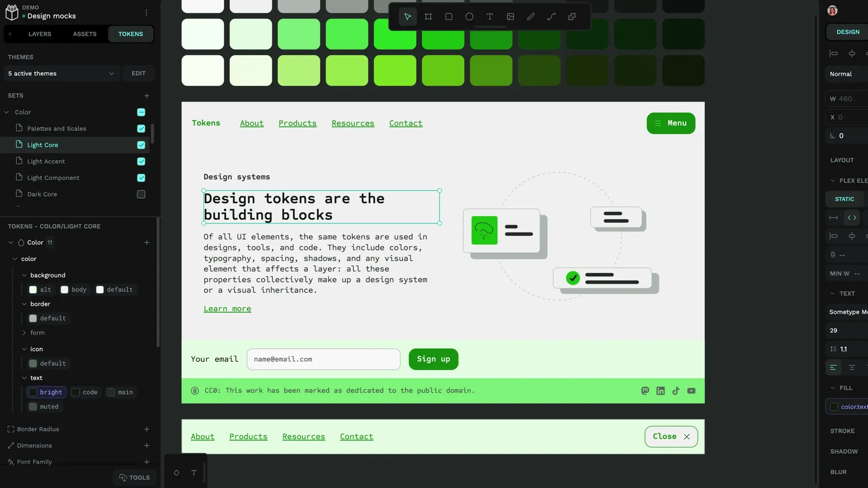Image resolution: width=868 pixels, height=488 pixels.
Task: Select the Pen/Path tool
Action: coord(531,16)
